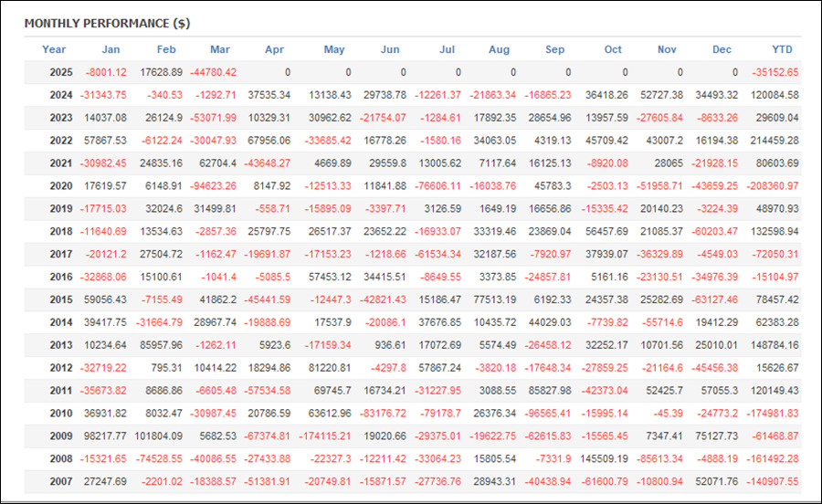This screenshot has width=822, height=504.
Task: Click the 2012 May value 81220.81
Action: [330, 368]
